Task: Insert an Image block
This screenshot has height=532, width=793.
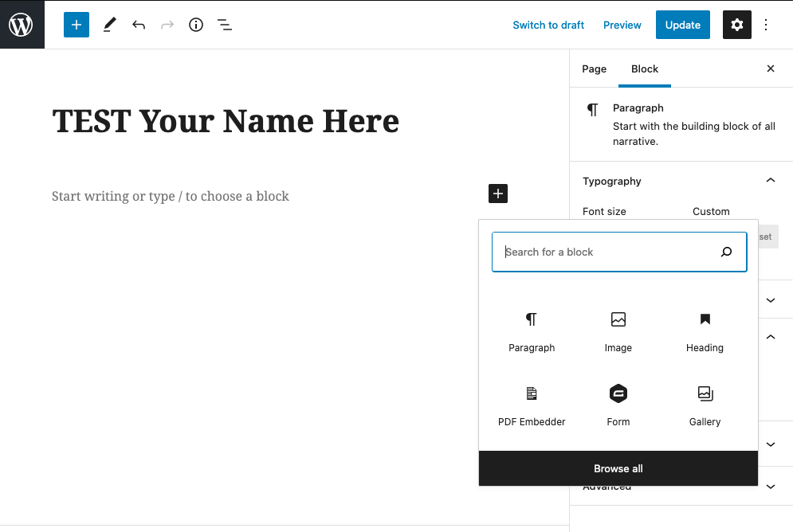Action: pos(618,332)
